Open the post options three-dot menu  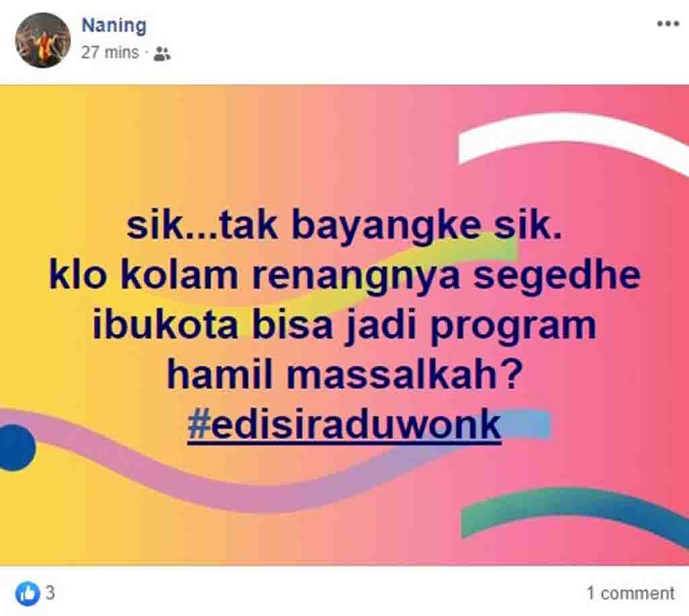[x=667, y=24]
